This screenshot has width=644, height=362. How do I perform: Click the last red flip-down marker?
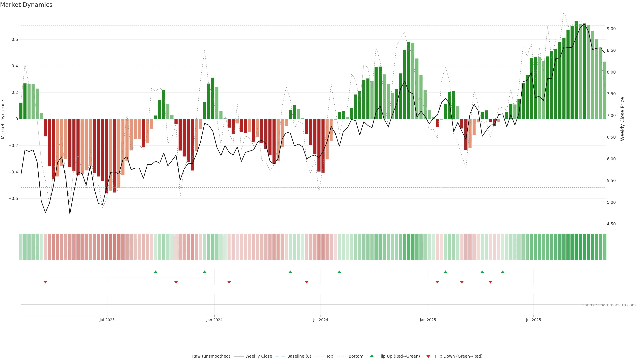pyautogui.click(x=490, y=282)
